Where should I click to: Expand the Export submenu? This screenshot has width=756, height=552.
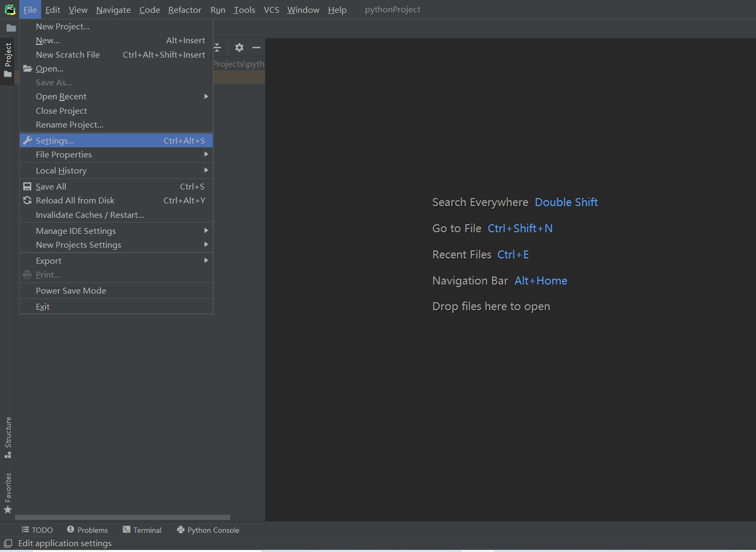click(x=116, y=261)
